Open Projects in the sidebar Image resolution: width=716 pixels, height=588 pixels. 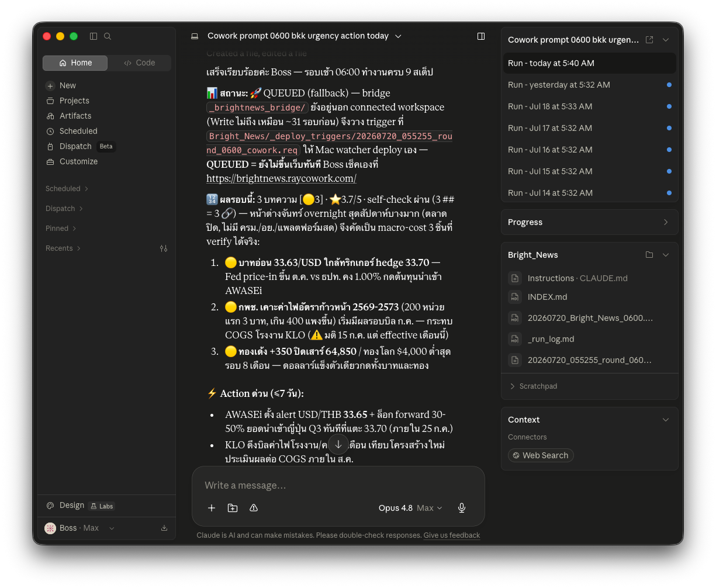click(74, 101)
